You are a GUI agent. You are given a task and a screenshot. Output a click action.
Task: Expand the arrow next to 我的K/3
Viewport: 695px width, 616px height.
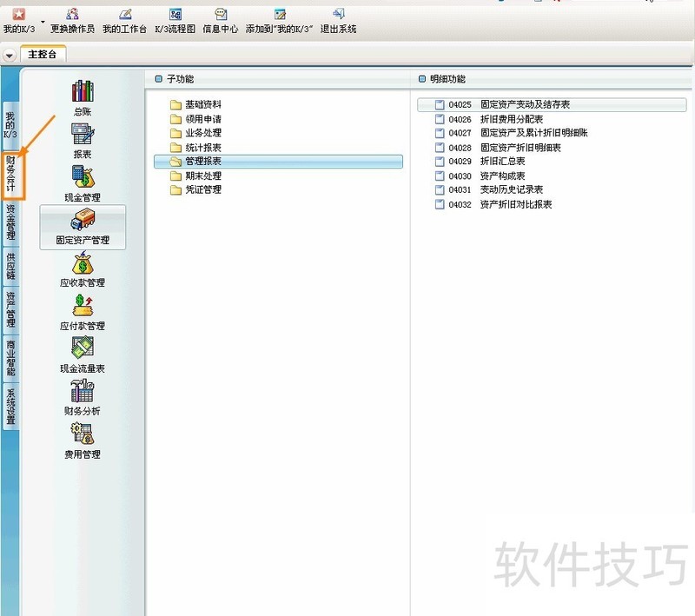tap(43, 22)
